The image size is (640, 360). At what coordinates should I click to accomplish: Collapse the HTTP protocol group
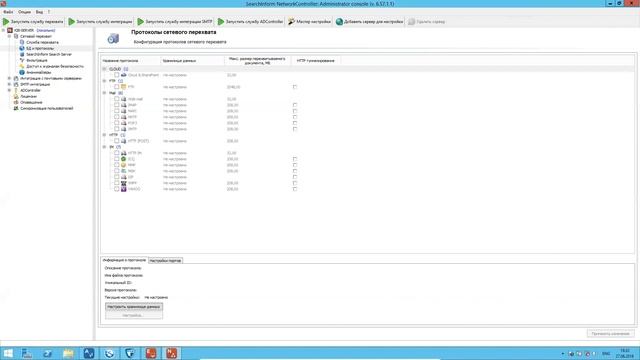104,135
